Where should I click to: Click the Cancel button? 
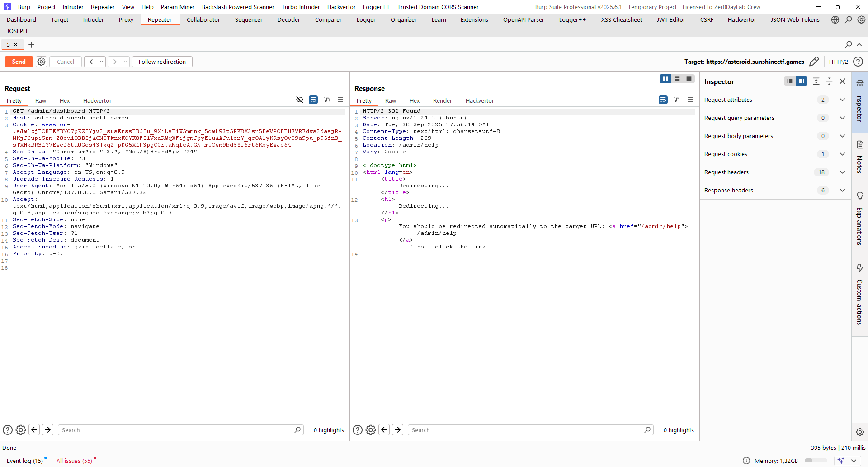[x=66, y=62]
